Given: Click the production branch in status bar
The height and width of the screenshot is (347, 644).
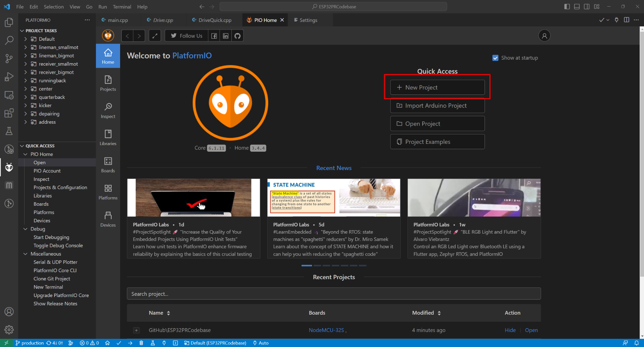Looking at the screenshot, I should coord(30,343).
